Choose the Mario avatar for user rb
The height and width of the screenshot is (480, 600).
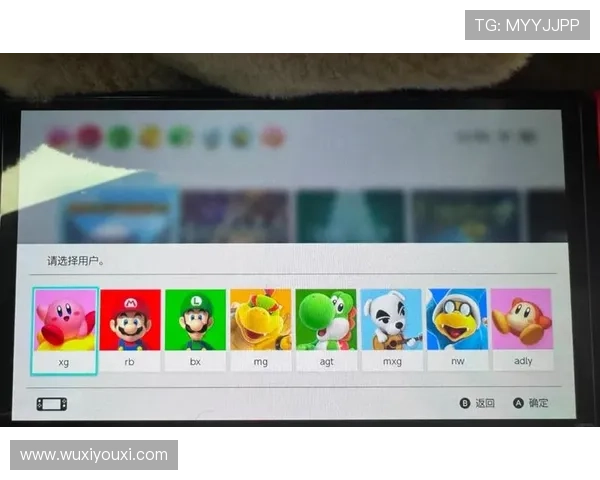click(x=130, y=319)
